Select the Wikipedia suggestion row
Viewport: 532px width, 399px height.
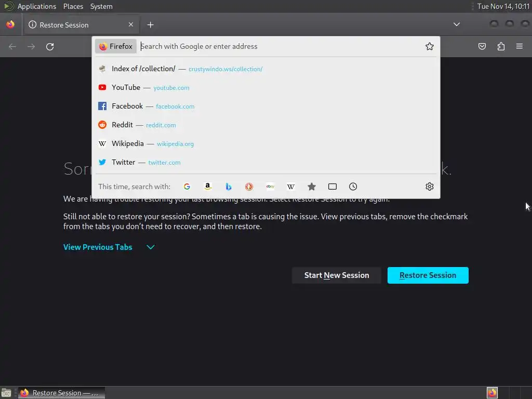click(x=266, y=143)
